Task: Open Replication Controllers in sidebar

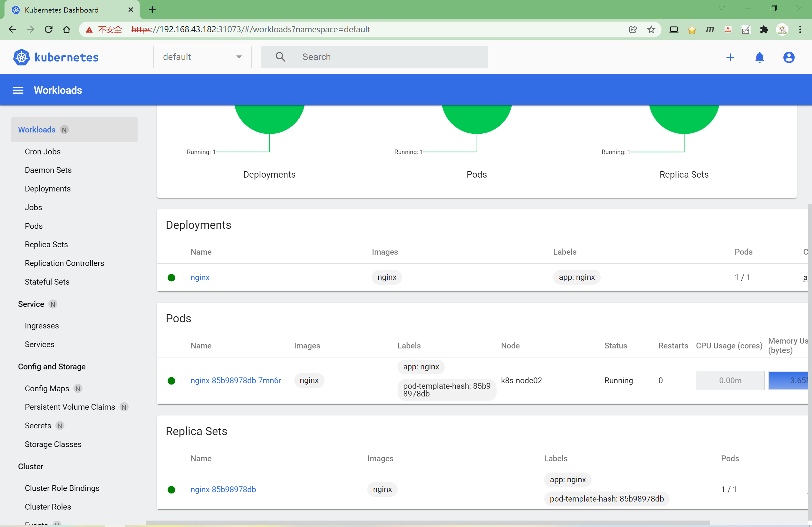Action: point(64,263)
